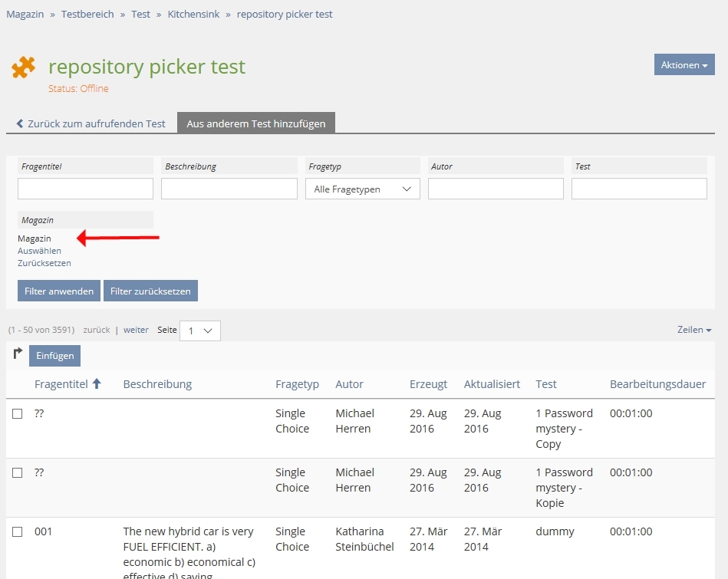Open the Aktionen dropdown menu
Image resolution: width=728 pixels, height=579 pixels.
(x=684, y=65)
